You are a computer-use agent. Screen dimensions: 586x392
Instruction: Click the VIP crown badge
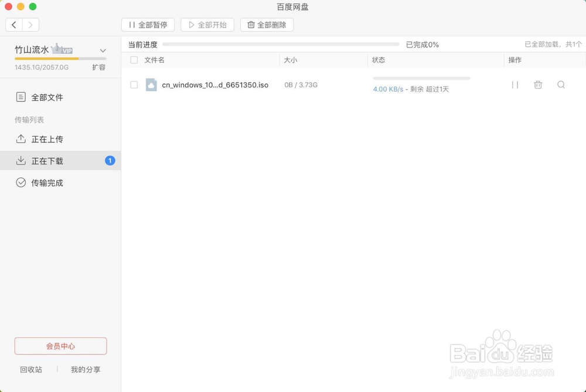62,49
